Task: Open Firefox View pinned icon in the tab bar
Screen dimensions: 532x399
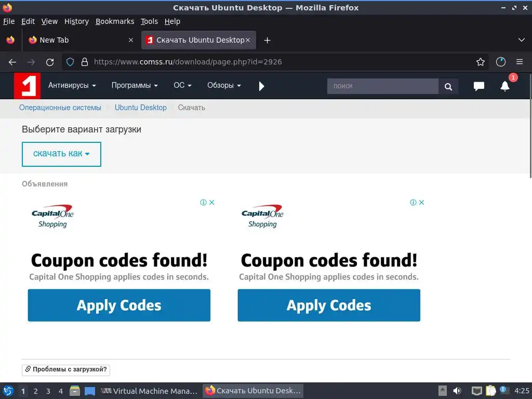Action: pos(10,40)
